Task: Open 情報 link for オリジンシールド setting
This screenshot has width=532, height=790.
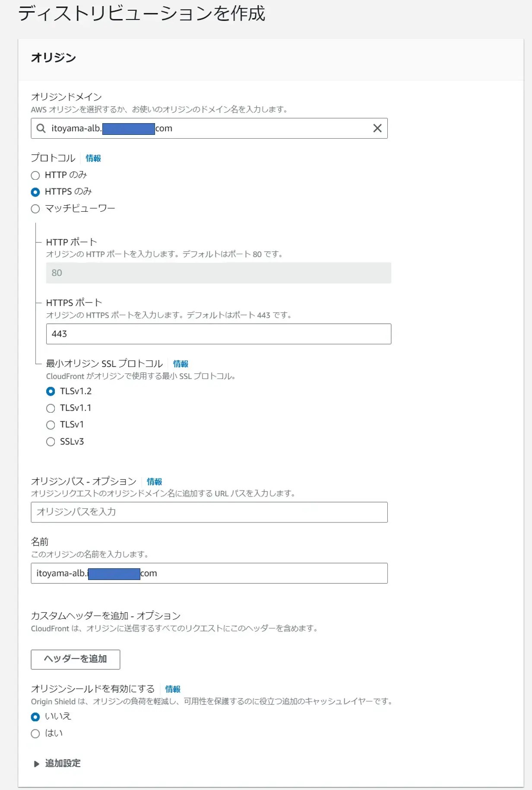Action: [173, 689]
